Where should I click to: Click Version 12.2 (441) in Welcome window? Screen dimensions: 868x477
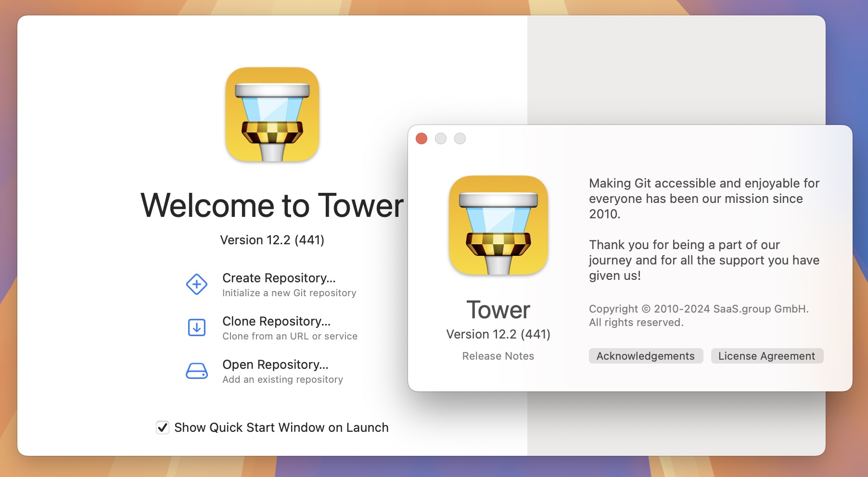click(272, 240)
